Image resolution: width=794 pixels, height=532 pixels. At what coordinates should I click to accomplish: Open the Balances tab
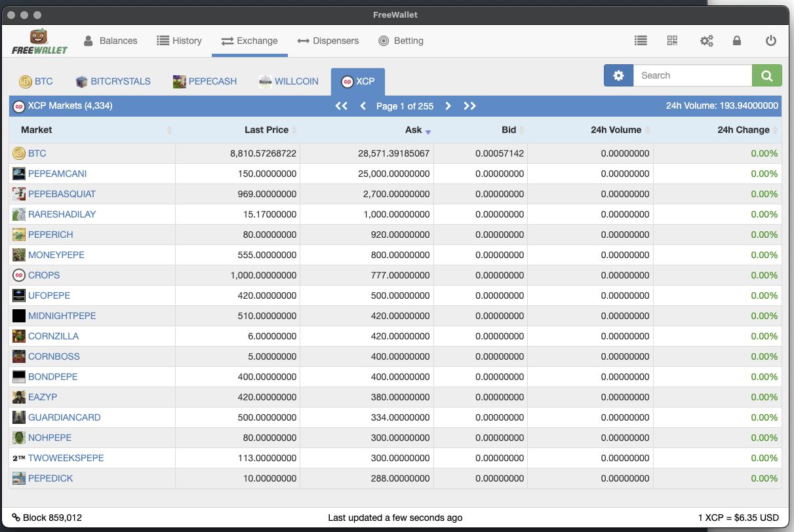point(110,41)
